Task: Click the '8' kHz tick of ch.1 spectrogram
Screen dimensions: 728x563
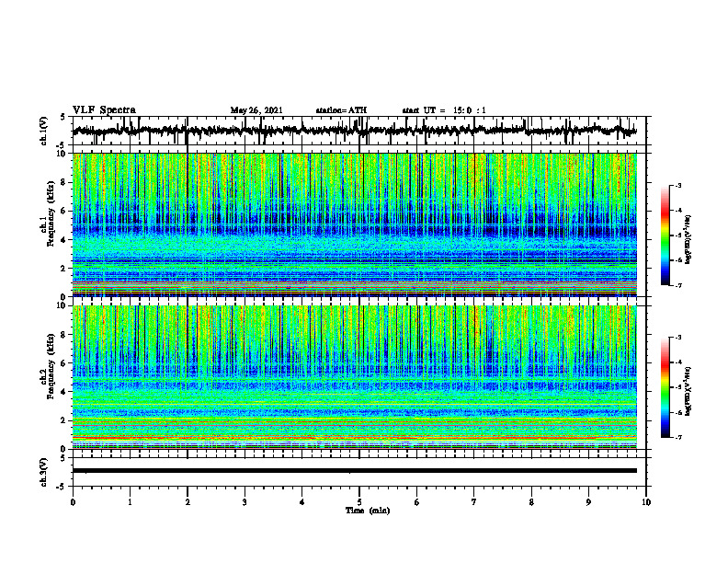Action: [x=64, y=182]
